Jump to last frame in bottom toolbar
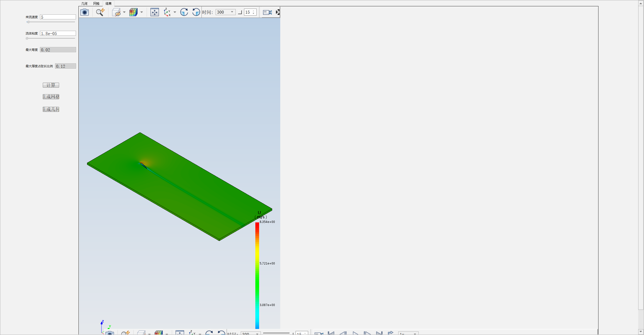This screenshot has width=644, height=335. click(x=379, y=333)
